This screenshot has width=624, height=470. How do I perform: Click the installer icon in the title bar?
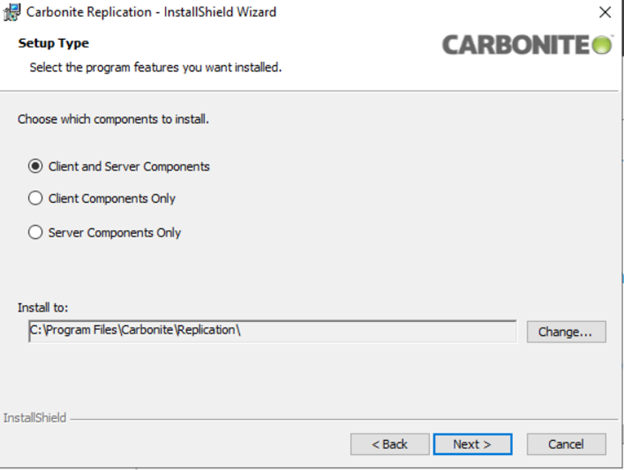click(x=13, y=12)
